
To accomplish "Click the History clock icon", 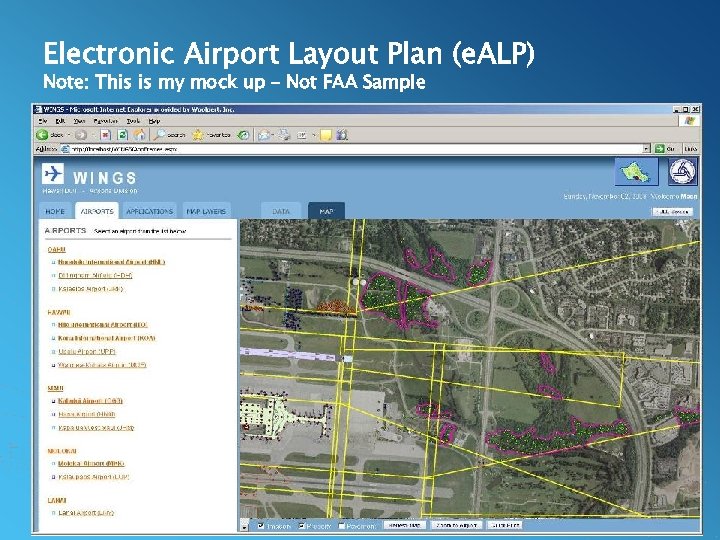I will (243, 135).
